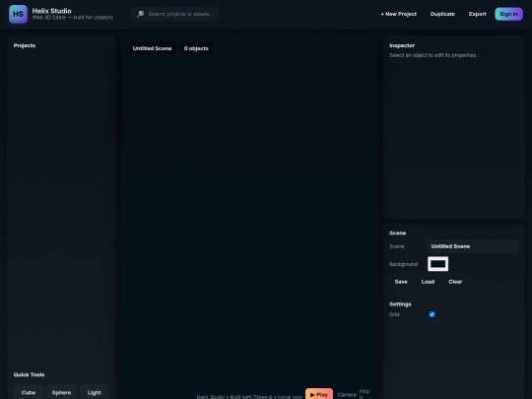Open the Export option
Viewport: 532px width, 399px height.
pyautogui.click(x=478, y=14)
